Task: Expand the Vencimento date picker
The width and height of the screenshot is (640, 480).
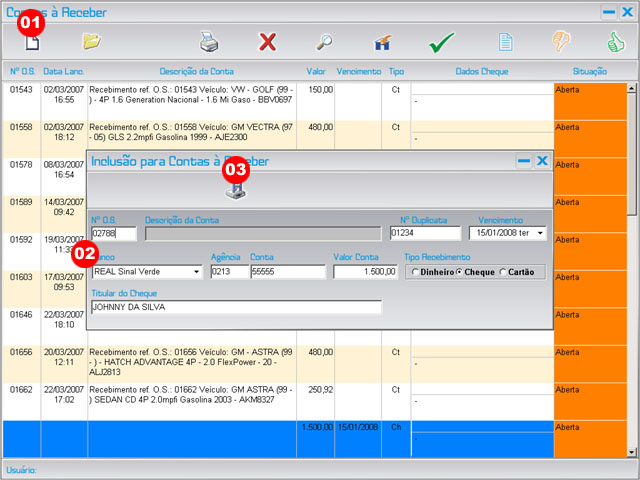Action: pos(541,234)
